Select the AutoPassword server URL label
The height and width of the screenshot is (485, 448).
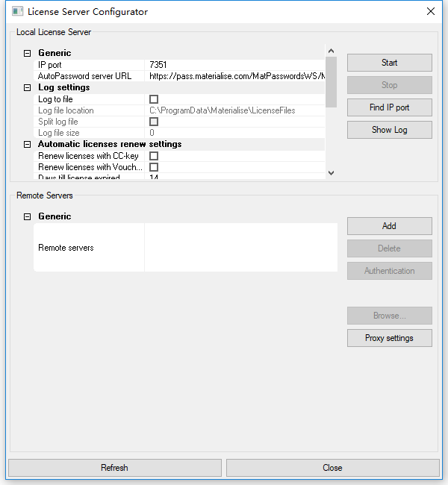tap(84, 76)
